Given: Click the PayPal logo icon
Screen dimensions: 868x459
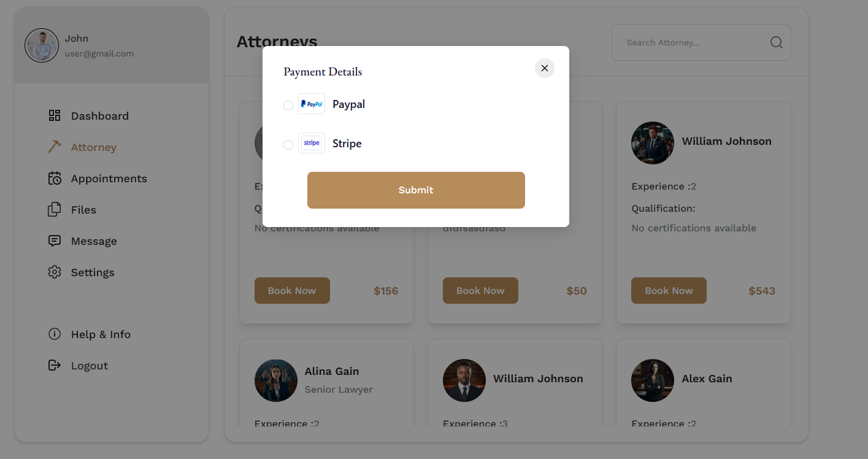Looking at the screenshot, I should click(x=312, y=104).
